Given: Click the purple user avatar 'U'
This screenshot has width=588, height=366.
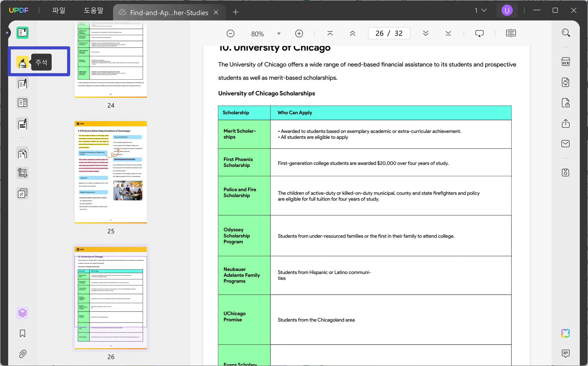Looking at the screenshot, I should point(507,10).
